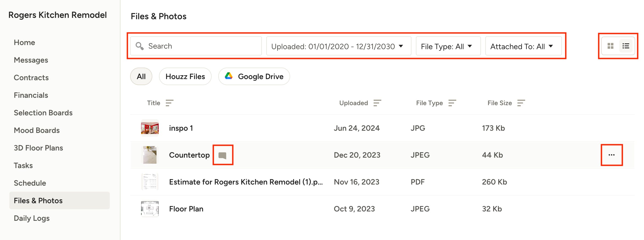
Task: Open comment icon next to Countertop
Action: click(x=222, y=155)
